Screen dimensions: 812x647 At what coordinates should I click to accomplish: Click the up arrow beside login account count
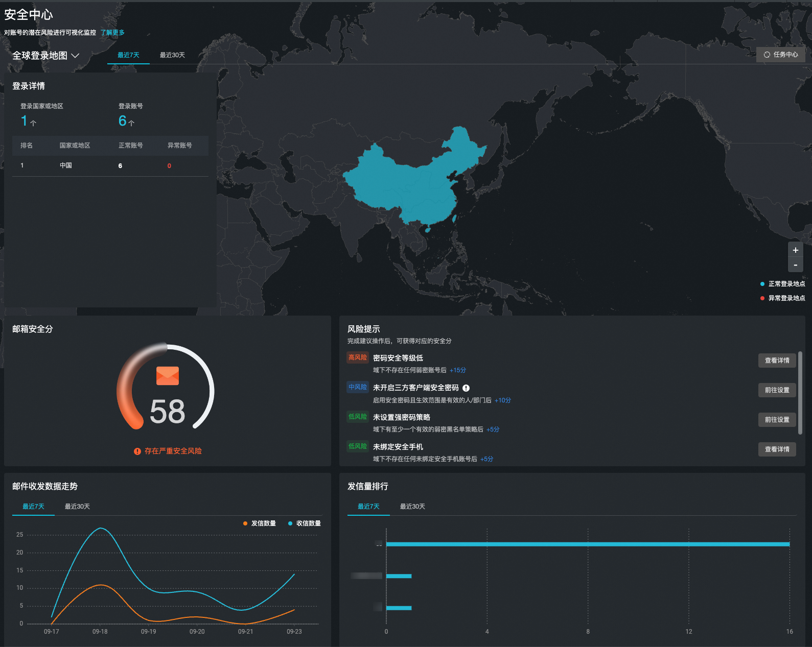coord(131,123)
